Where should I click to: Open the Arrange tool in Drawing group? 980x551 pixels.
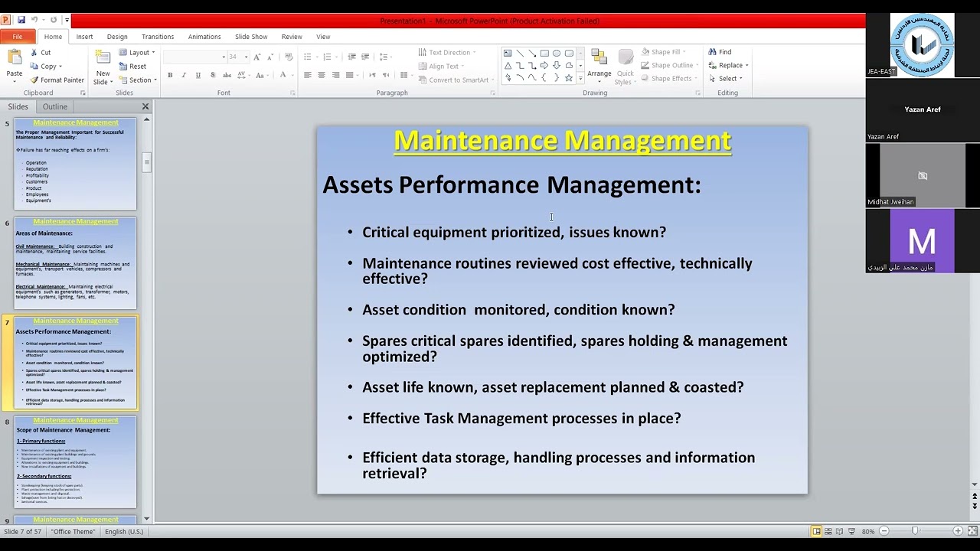[599, 67]
